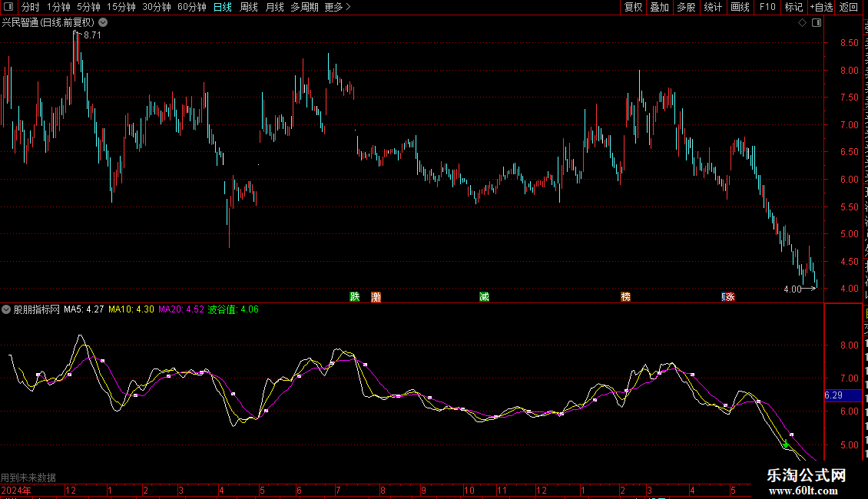Click the 波谷值: 4.06 label

233,309
